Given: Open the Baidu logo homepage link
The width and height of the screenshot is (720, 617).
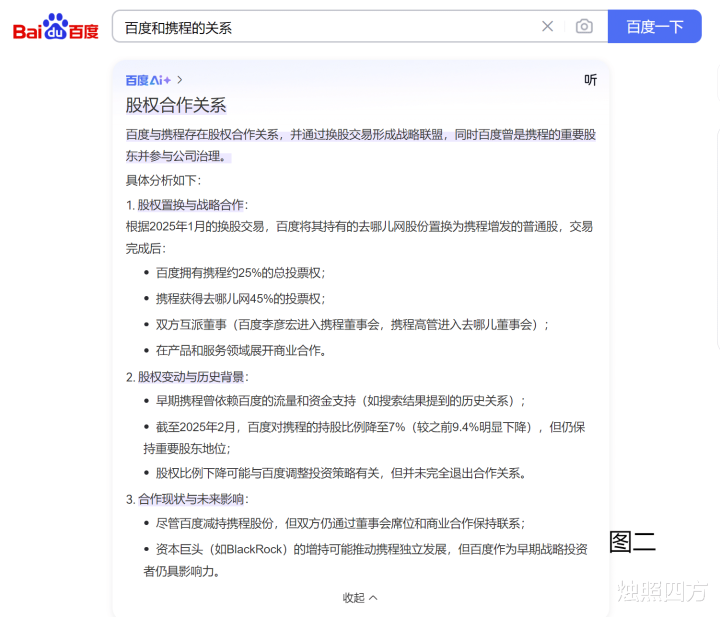Looking at the screenshot, I should 56,27.
